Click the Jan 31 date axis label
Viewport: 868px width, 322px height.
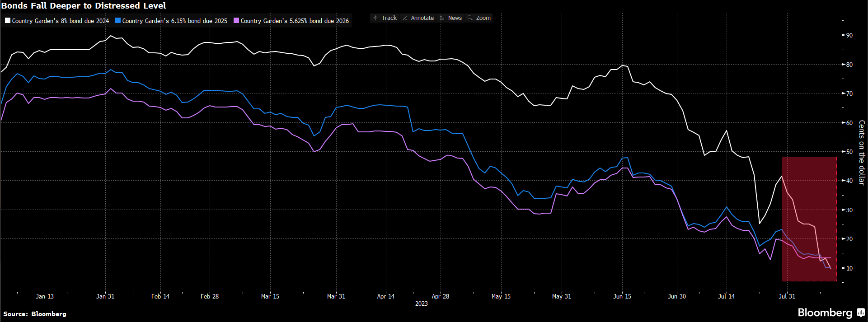tap(105, 296)
